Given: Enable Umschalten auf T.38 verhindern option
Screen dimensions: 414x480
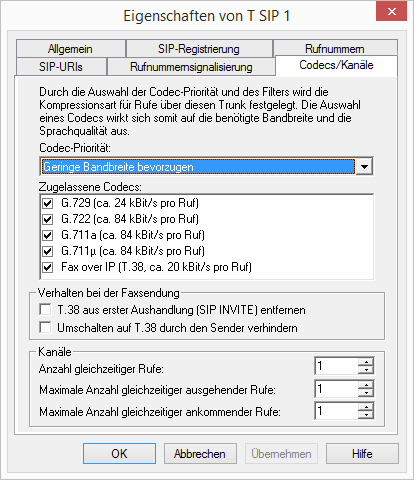Looking at the screenshot, I should coord(45,327).
